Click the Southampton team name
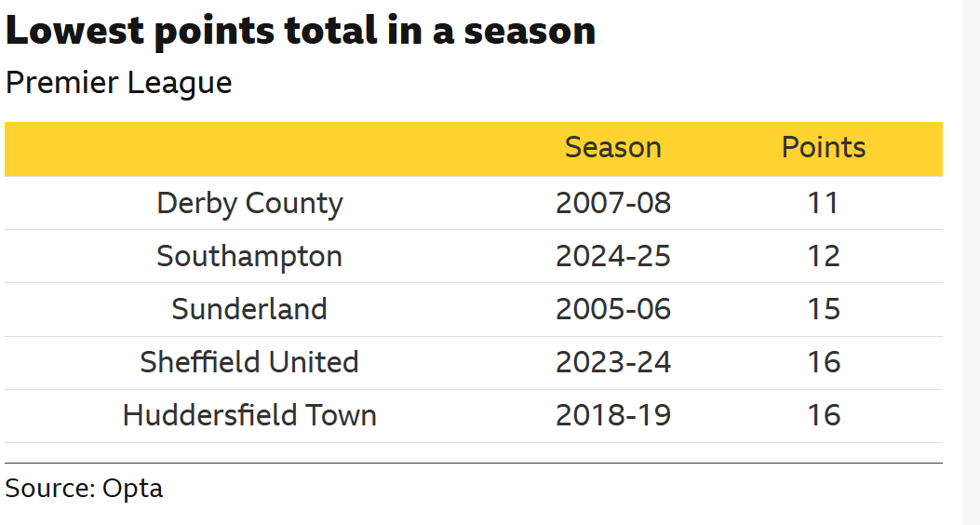Viewport: 980px width, 525px height. pyautogui.click(x=249, y=256)
